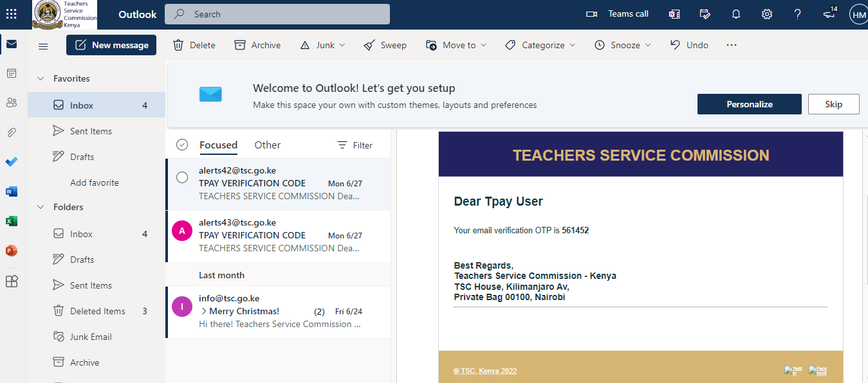Click the Personalize button
Viewport: 868px width, 383px height.
[x=749, y=104]
